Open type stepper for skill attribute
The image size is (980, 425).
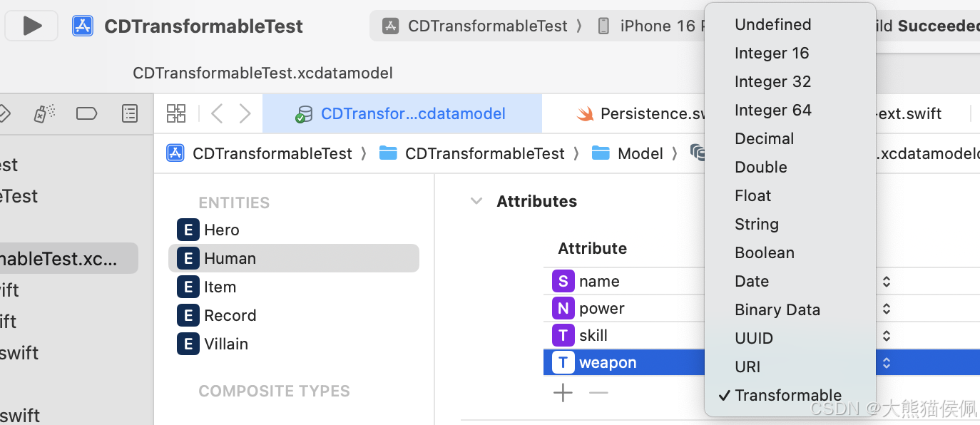tap(886, 336)
